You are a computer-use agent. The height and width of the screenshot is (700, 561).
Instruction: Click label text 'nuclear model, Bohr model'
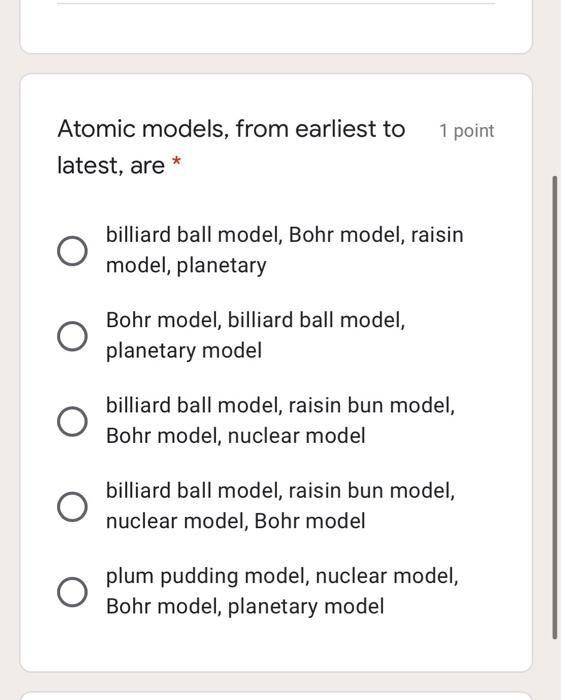tap(236, 521)
